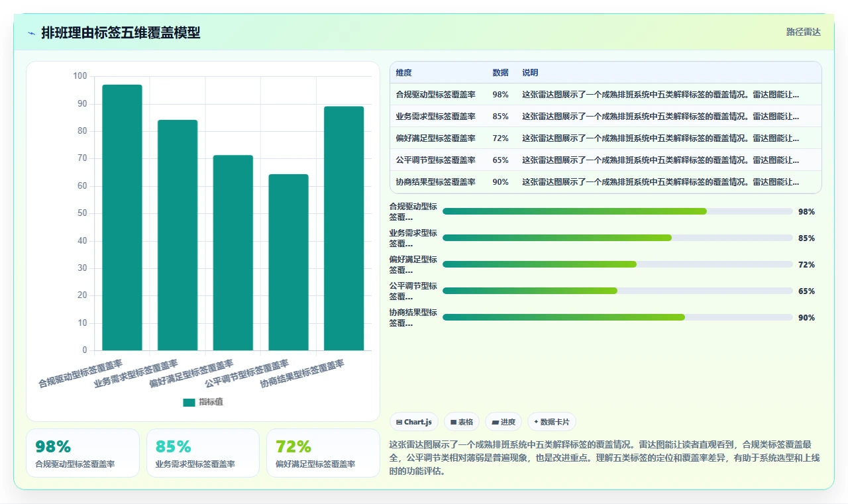848x504 pixels.
Task: Click the 路径雷达 label in header
Action: (803, 32)
